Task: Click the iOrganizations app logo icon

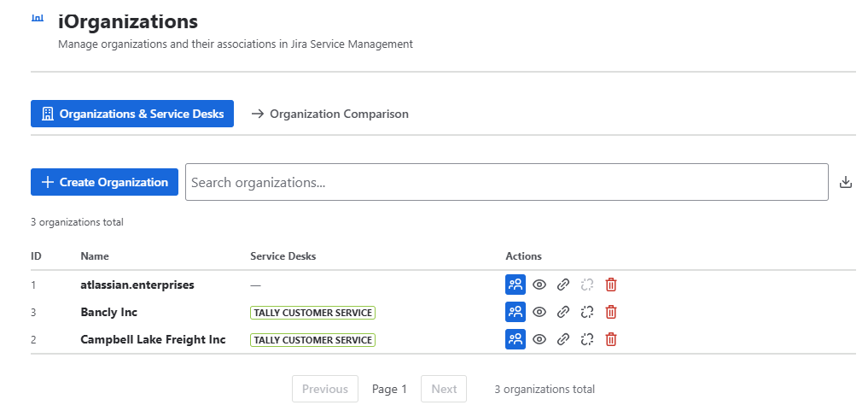Action: click(38, 18)
